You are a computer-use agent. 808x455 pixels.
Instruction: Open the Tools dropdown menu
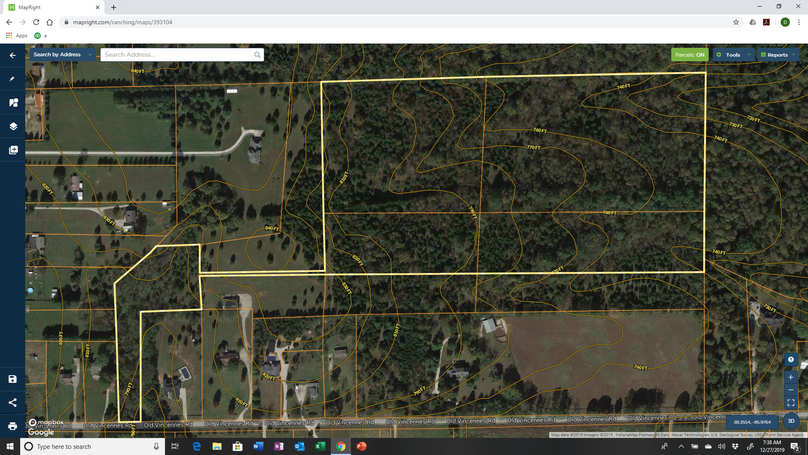pyautogui.click(x=733, y=55)
